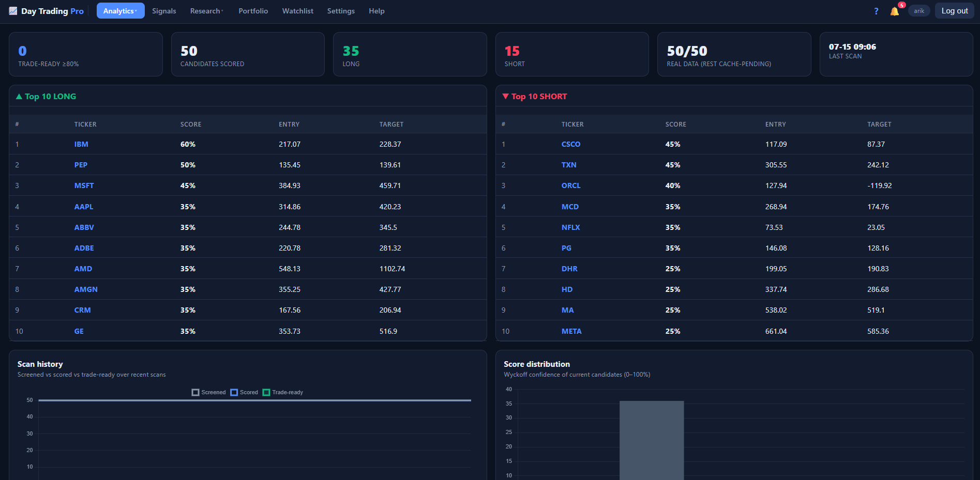Open the AMGN ticker link
The image size is (980, 480).
coord(86,289)
